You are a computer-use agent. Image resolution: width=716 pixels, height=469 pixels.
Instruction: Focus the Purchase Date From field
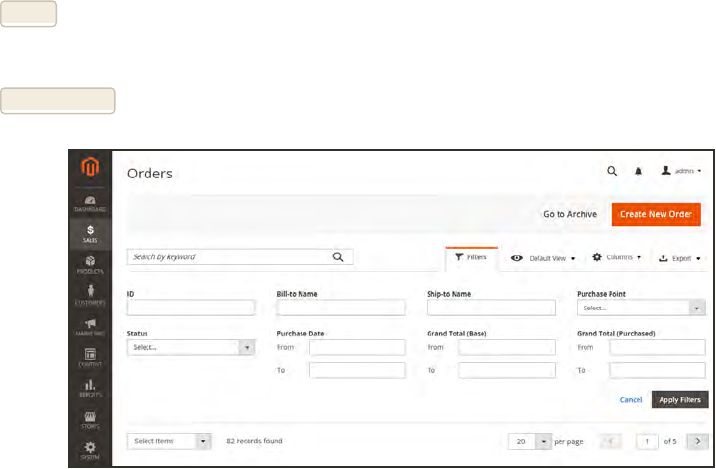(x=357, y=347)
